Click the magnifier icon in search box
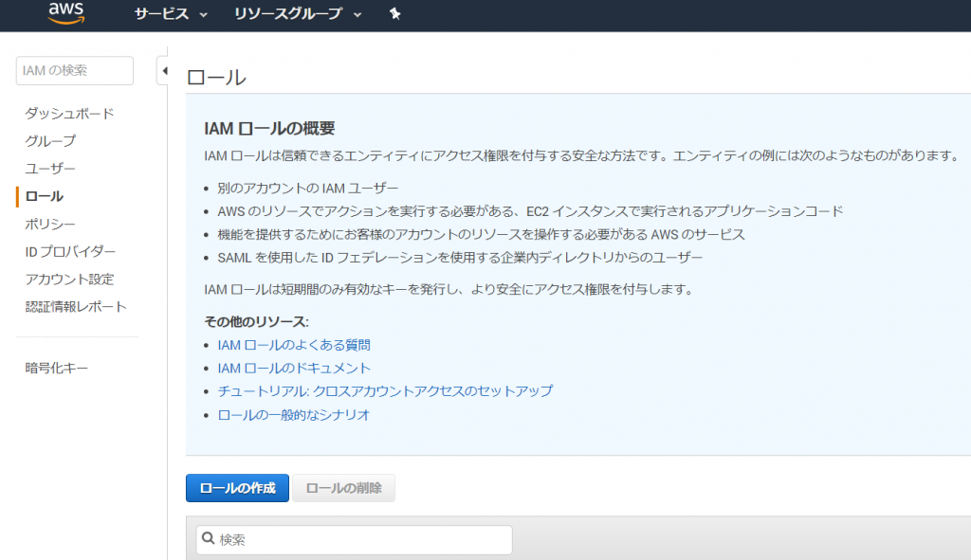Image resolution: width=971 pixels, height=560 pixels. pyautogui.click(x=209, y=538)
